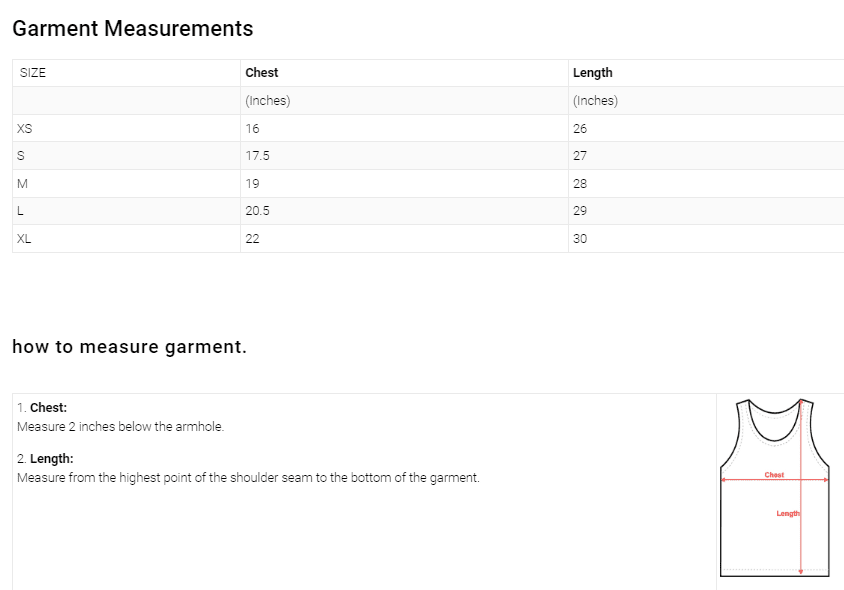The width and height of the screenshot is (844, 590).
Task: Select the Length column header
Action: click(592, 73)
